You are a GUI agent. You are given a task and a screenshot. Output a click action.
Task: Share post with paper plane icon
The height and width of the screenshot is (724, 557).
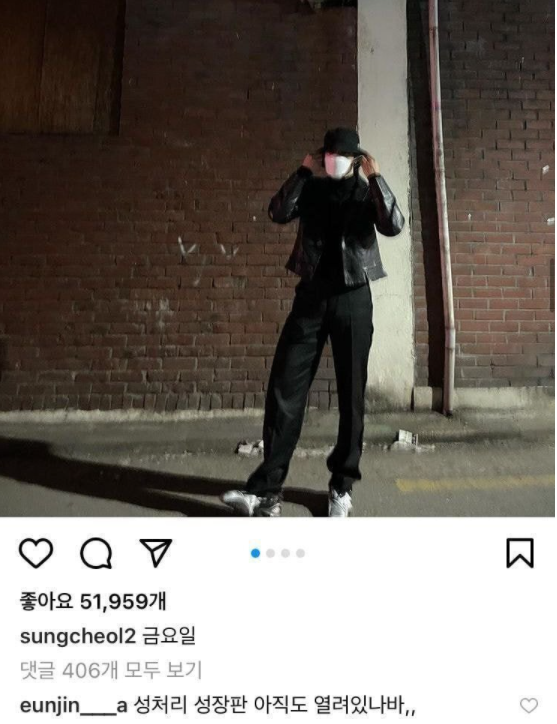coord(156,552)
